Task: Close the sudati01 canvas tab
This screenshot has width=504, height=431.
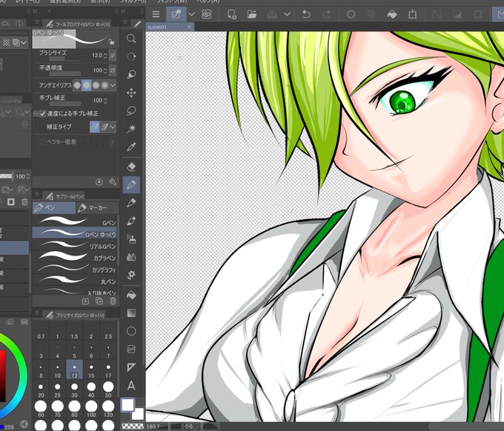Action: [x=190, y=27]
